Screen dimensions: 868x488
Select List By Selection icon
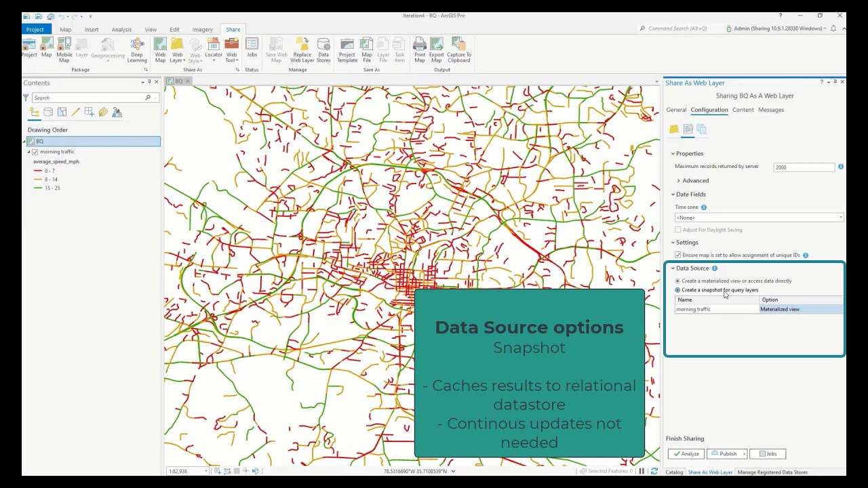tap(62, 112)
